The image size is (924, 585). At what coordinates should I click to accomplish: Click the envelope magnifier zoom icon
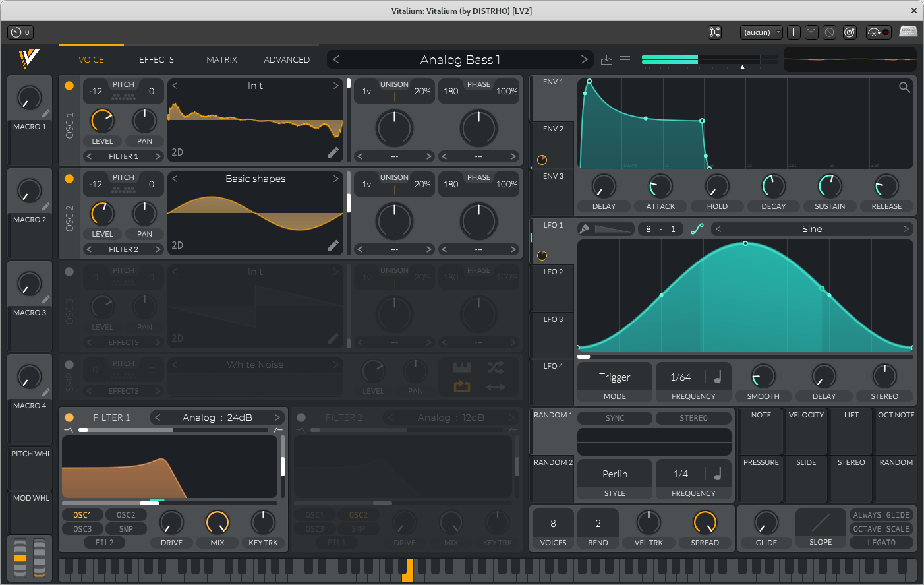904,87
